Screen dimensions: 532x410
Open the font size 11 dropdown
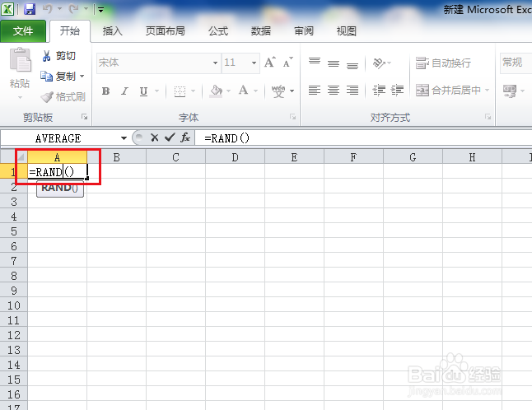click(x=254, y=63)
